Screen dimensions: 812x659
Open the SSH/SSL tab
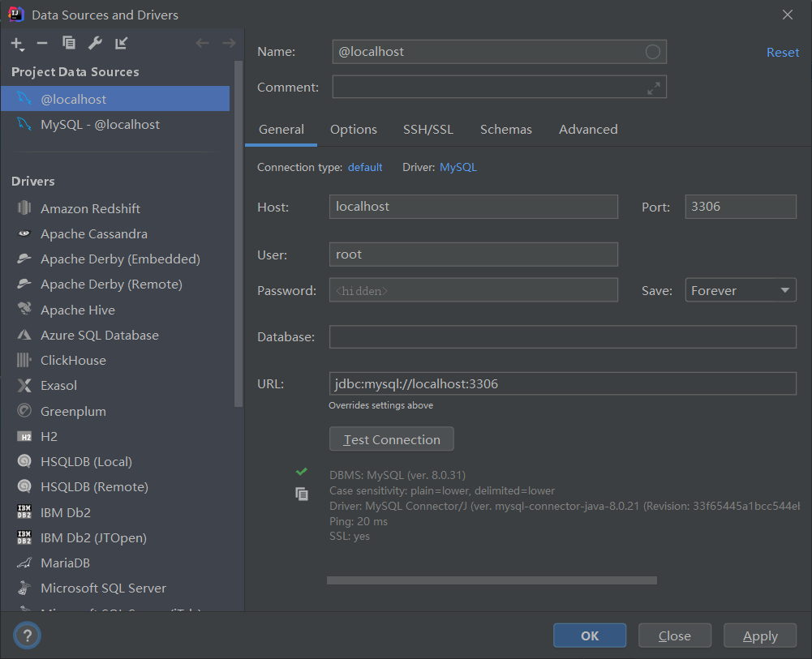point(428,130)
